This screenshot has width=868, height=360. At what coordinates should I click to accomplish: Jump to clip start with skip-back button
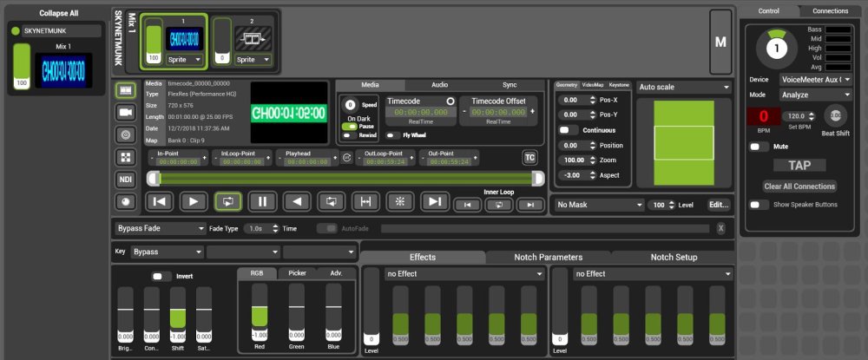point(159,202)
